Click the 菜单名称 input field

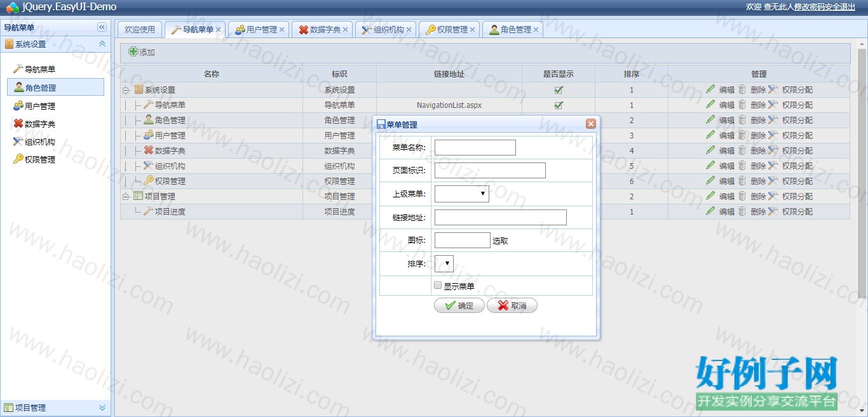475,148
